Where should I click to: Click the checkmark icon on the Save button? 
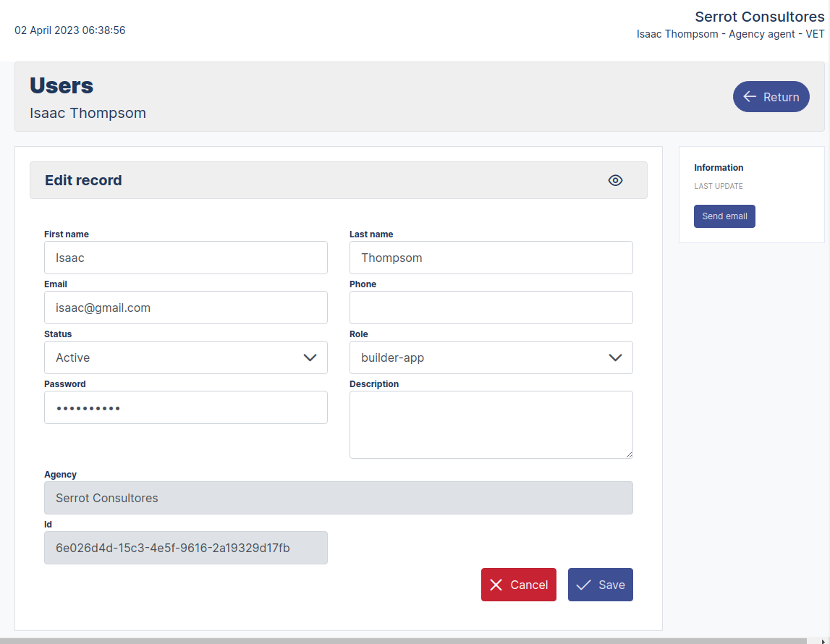(x=583, y=585)
